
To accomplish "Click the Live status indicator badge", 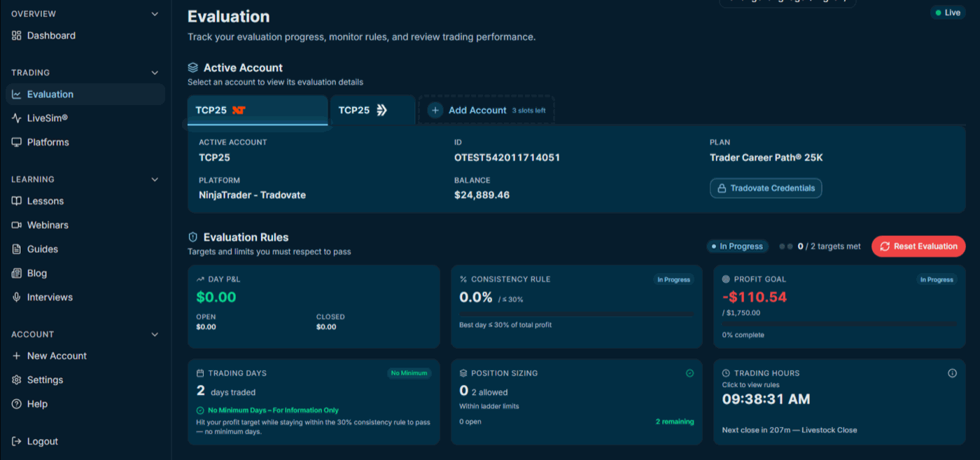I will [x=948, y=13].
